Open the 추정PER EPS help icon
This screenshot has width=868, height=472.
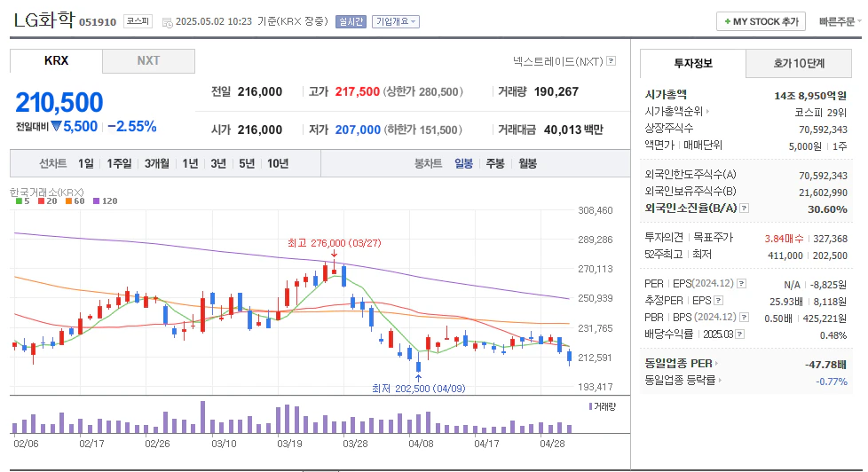click(719, 301)
